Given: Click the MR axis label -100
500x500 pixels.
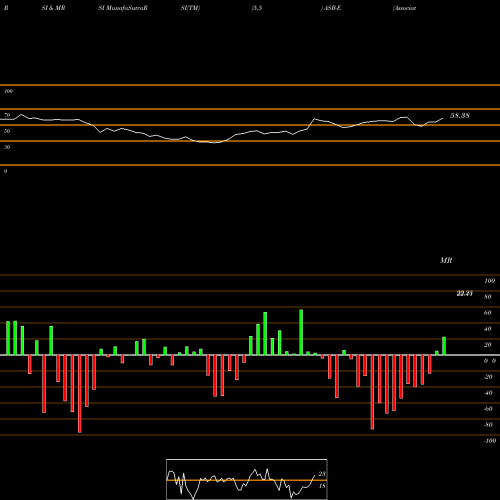Looking at the screenshot, I should pyautogui.click(x=490, y=441).
